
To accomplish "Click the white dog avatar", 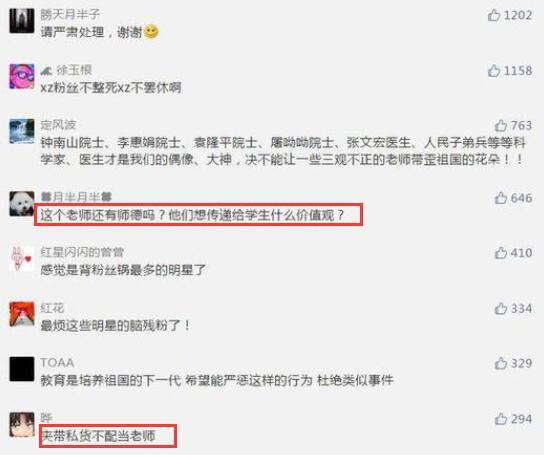I will (22, 203).
